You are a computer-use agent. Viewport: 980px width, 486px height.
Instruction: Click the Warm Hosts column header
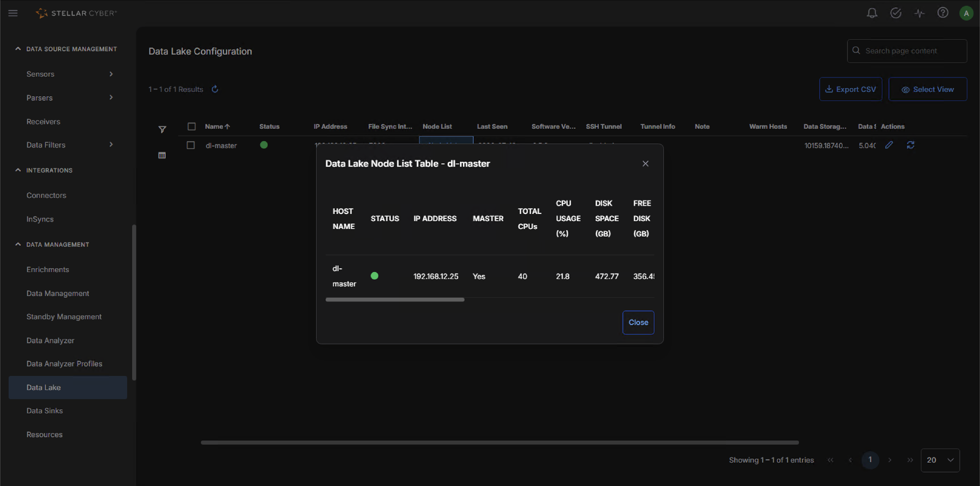(x=768, y=126)
